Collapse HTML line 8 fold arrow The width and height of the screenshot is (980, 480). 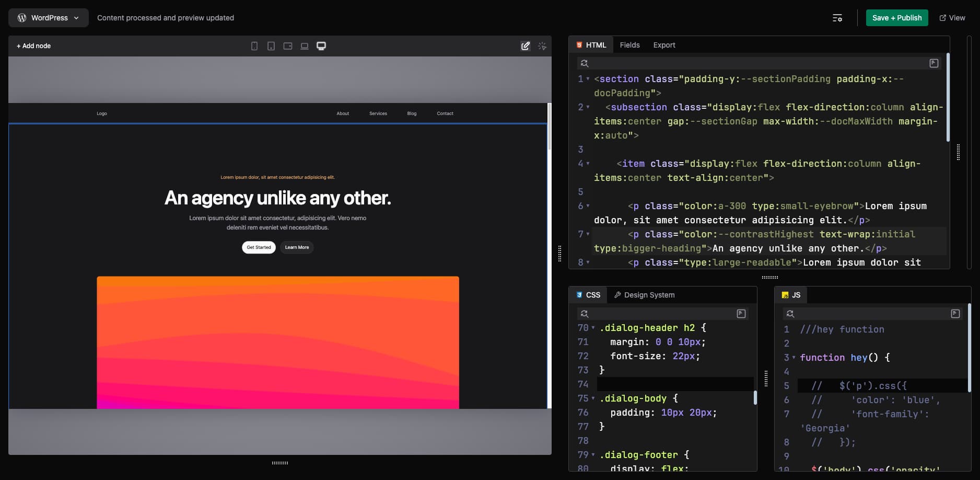tap(588, 262)
